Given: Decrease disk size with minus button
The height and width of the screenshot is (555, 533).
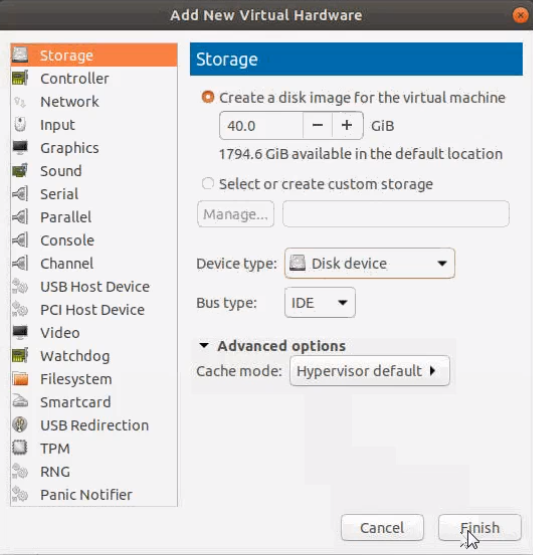Looking at the screenshot, I should (x=317, y=125).
